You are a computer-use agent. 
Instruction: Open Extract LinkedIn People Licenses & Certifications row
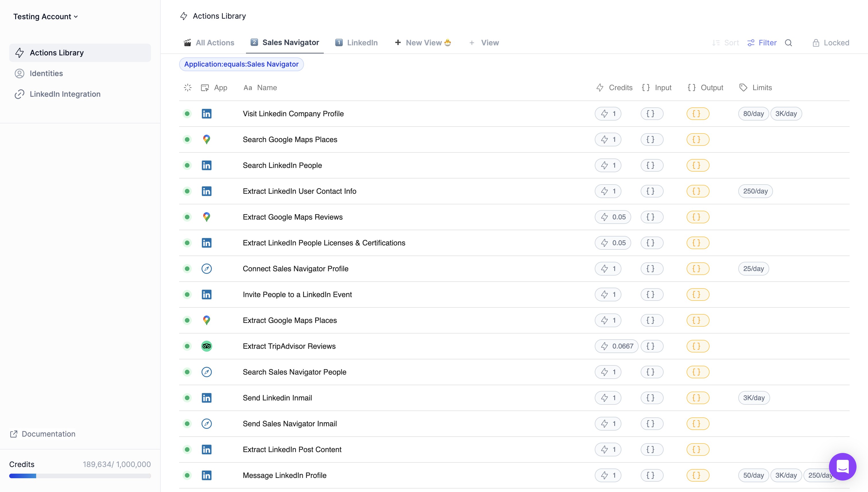514,243
